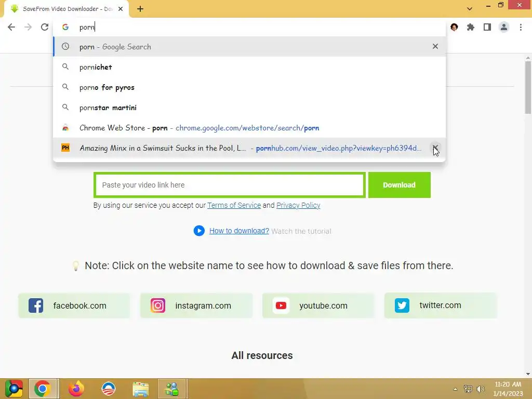Open the Start menu icon on the taskbar
This screenshot has width=532, height=399.
14,389
